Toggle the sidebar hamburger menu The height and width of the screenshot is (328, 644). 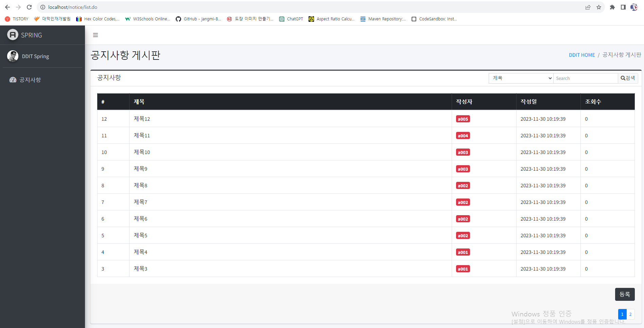[x=95, y=35]
